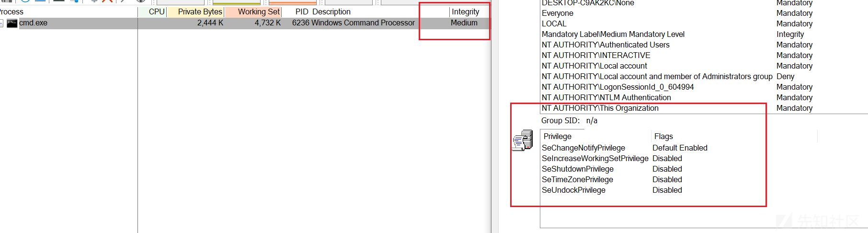Select the cmd.exe process row

(245, 23)
